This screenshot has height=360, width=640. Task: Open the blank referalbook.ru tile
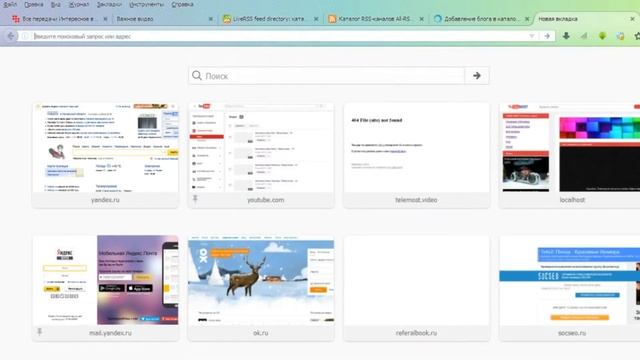pos(416,280)
